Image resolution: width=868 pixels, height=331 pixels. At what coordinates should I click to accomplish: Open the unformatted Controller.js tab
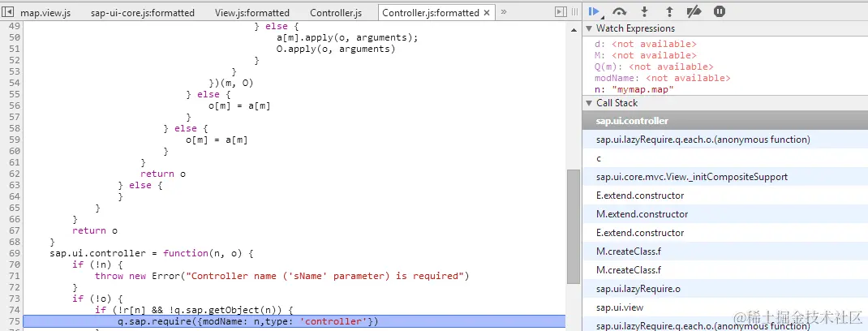[336, 12]
